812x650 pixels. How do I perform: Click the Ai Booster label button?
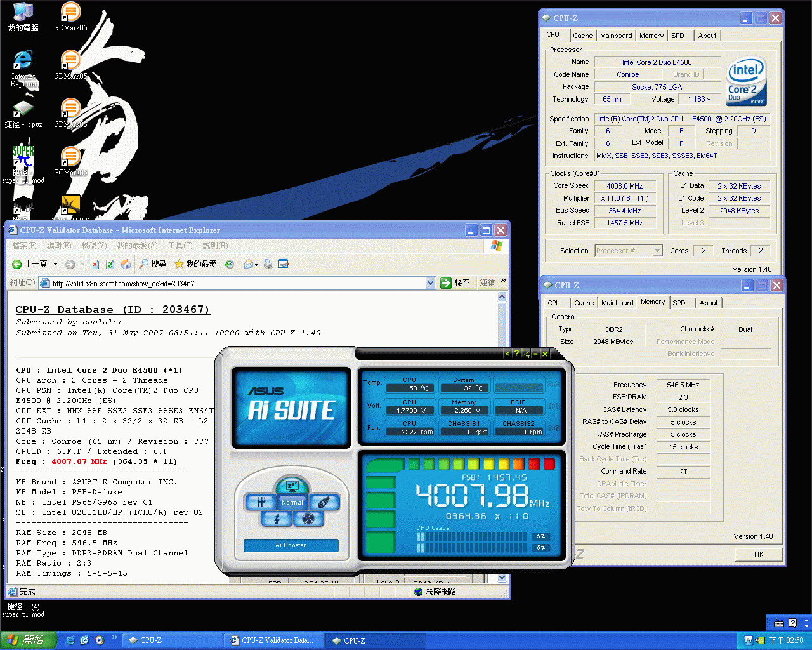point(291,545)
